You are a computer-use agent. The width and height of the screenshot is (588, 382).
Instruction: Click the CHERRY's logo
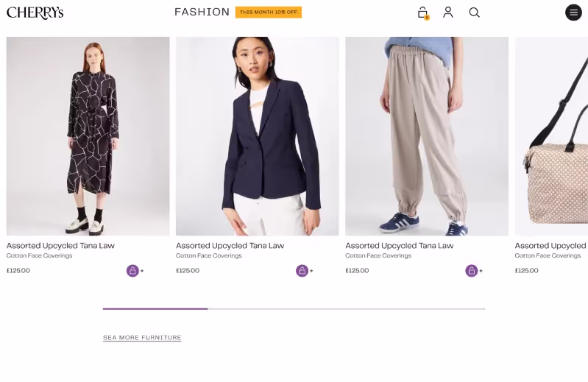35,13
